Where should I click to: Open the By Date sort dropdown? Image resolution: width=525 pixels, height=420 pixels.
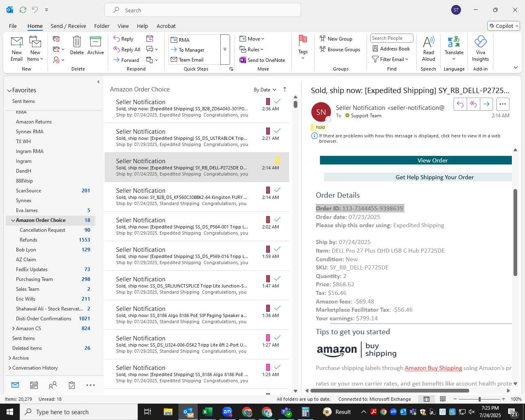click(x=265, y=90)
